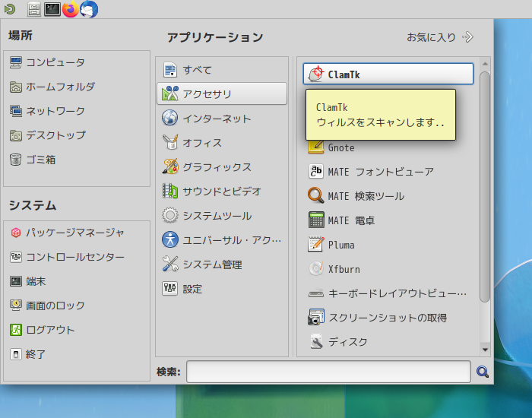This screenshot has height=418, width=532.
Task: Open the main menu button in the panel
Action: [x=10, y=9]
